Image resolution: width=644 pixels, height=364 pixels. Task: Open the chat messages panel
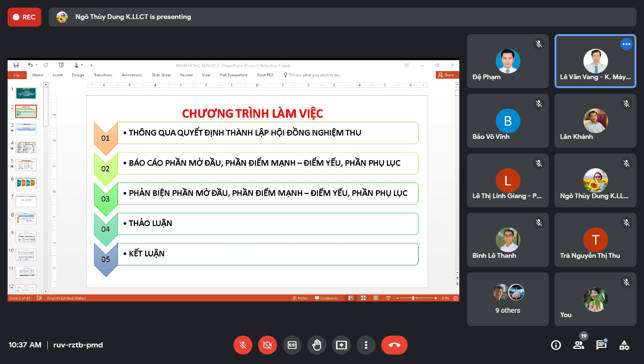(601, 345)
